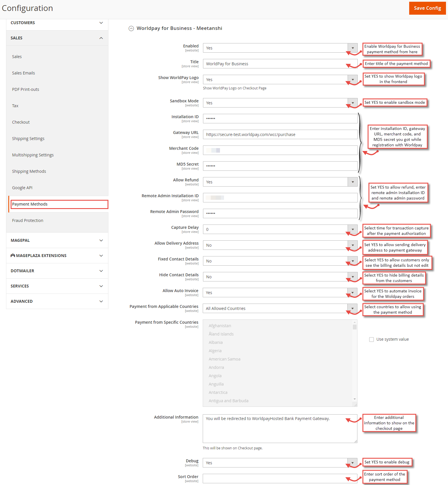This screenshot has height=485, width=448.
Task: Open Checkout settings
Action: click(21, 122)
